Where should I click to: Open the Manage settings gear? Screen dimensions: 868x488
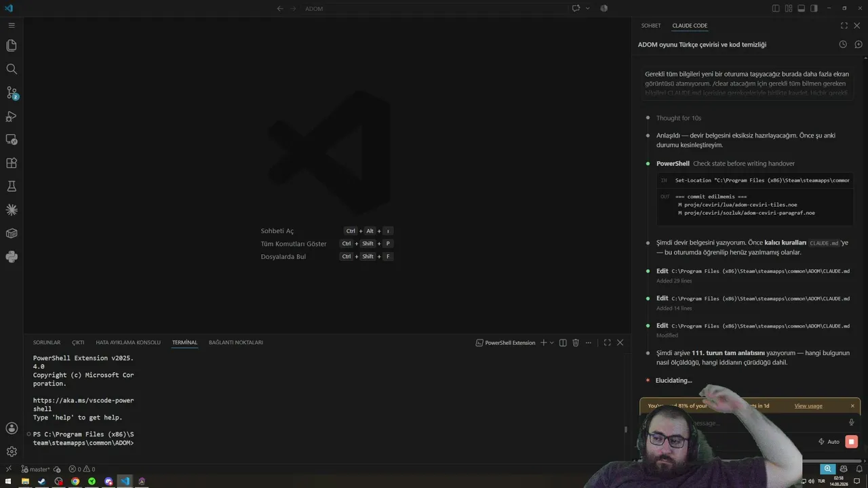12,451
